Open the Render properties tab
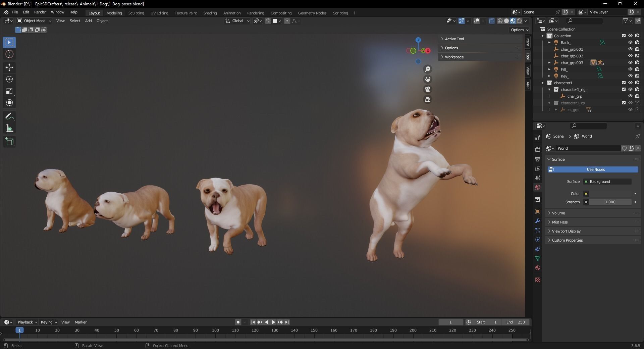 (x=538, y=149)
